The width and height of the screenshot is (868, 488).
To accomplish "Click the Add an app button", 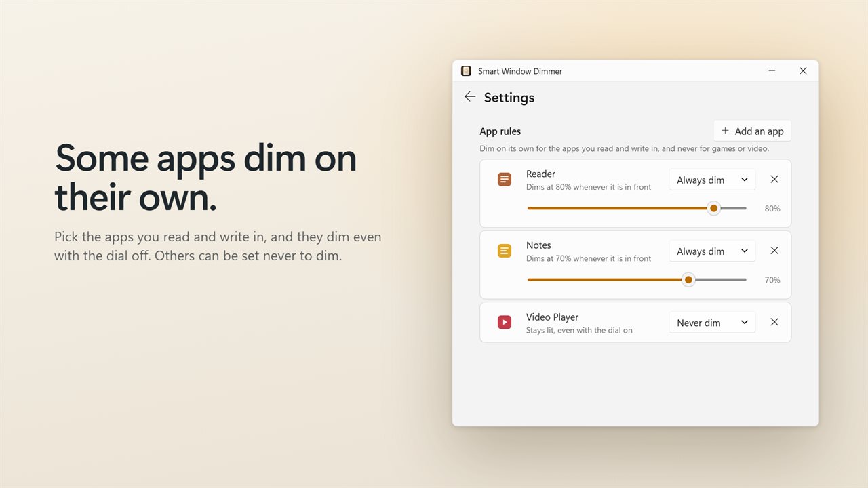I will (752, 131).
